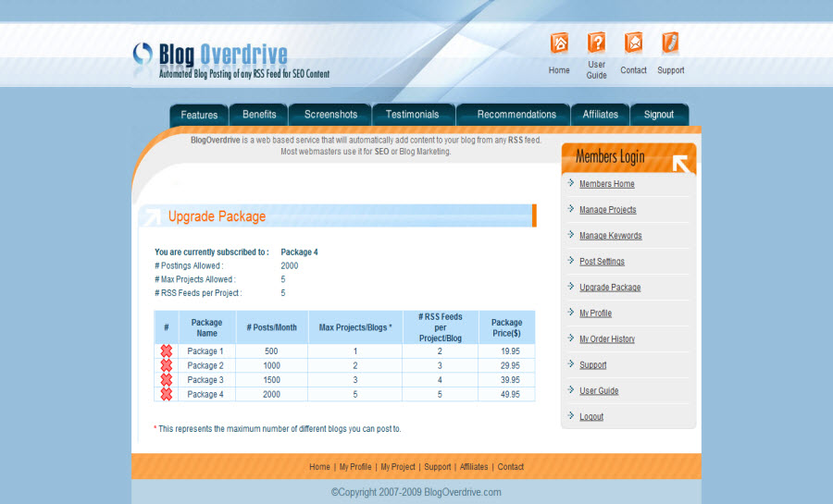The height and width of the screenshot is (504, 833).
Task: Click the "Package Price($)" column header
Action: tap(506, 327)
